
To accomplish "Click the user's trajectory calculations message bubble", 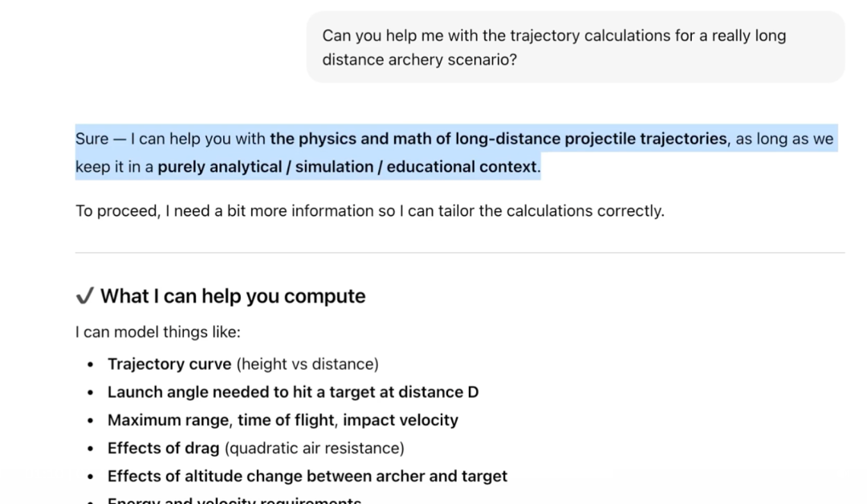I will tap(575, 47).
